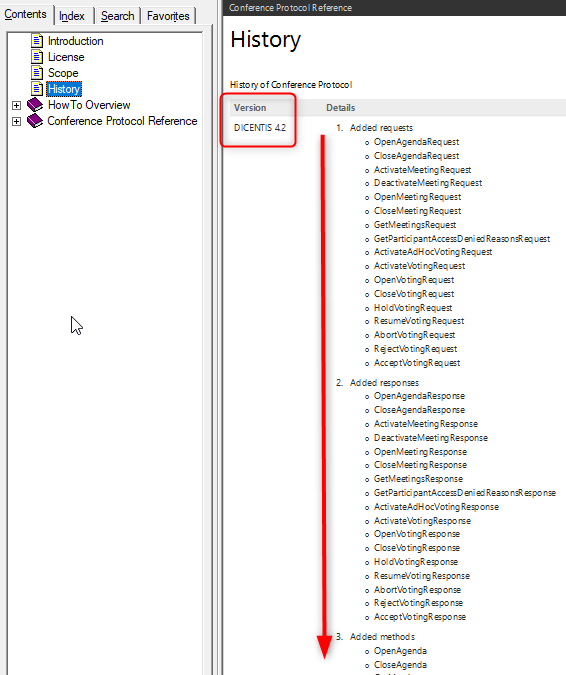Expand the HowTo Overview node

[x=16, y=105]
